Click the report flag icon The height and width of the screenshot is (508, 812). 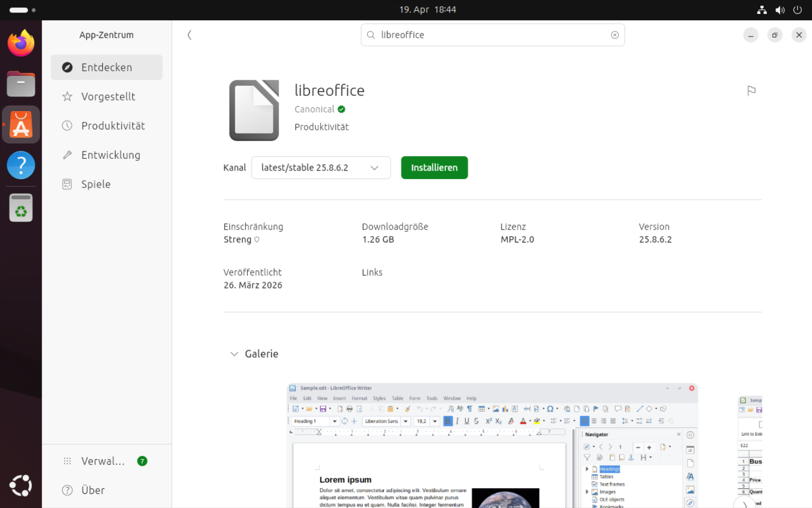(x=751, y=91)
